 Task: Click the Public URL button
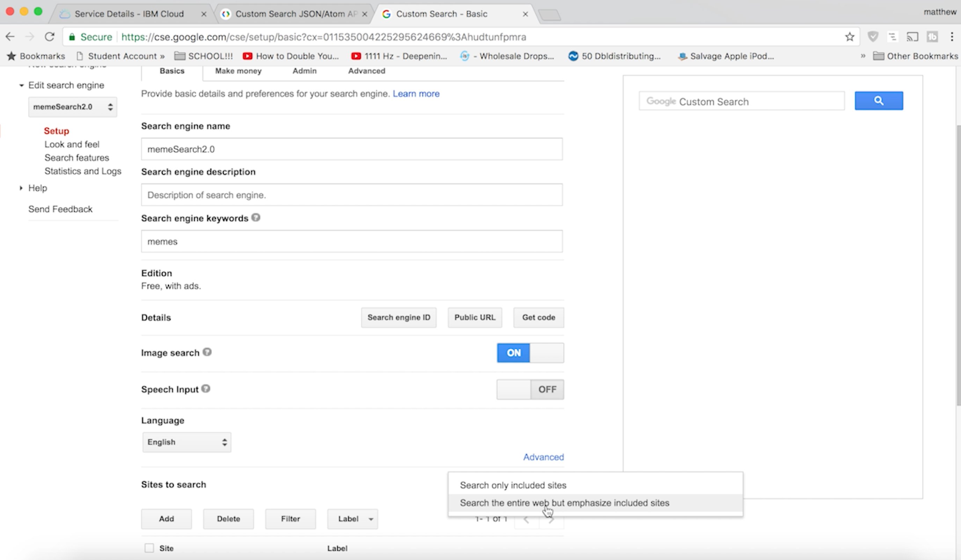coord(475,317)
